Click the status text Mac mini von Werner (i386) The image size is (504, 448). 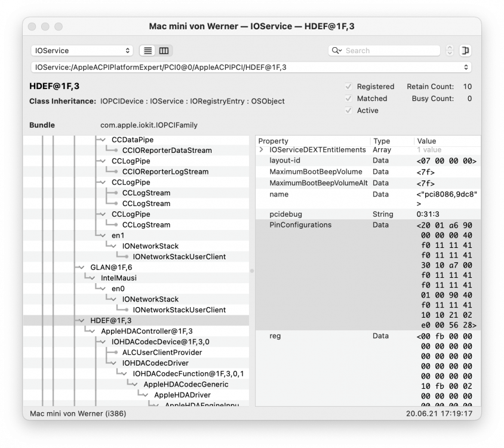coord(78,413)
